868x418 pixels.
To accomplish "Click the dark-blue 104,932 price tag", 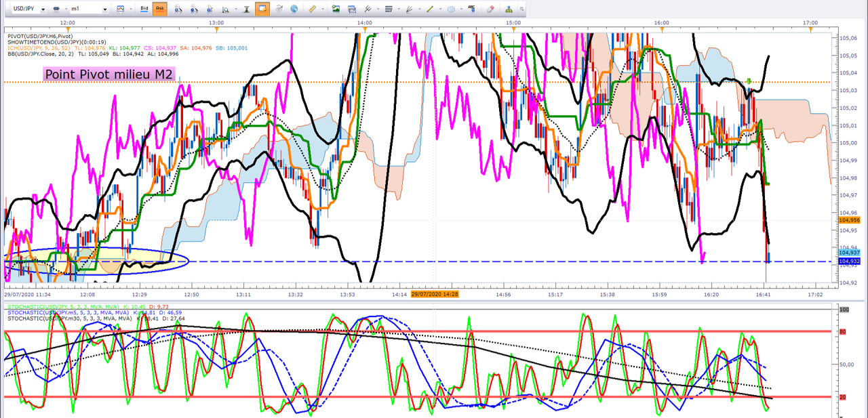I will [x=849, y=261].
